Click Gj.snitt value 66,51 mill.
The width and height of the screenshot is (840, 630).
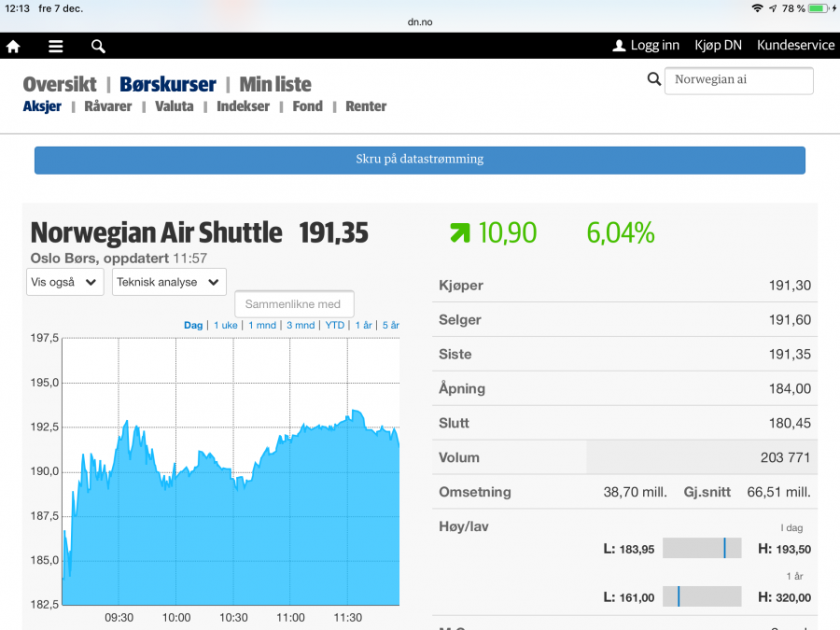[779, 492]
